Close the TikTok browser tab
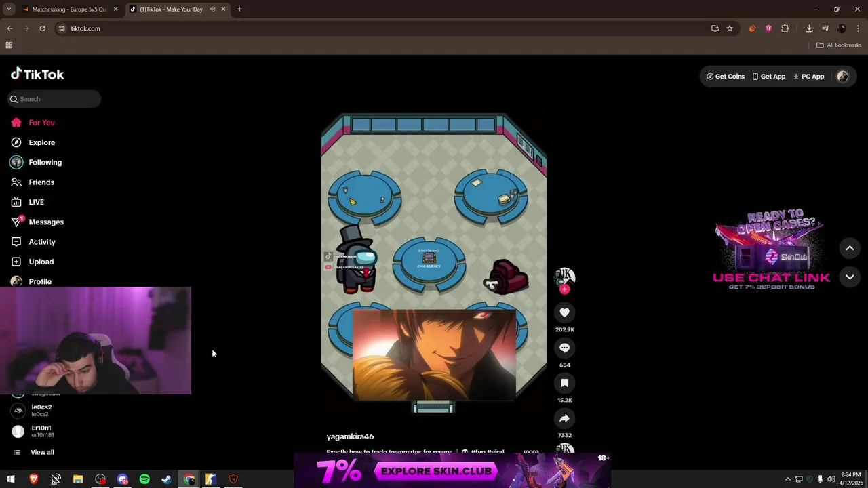The height and width of the screenshot is (488, 868). (223, 9)
